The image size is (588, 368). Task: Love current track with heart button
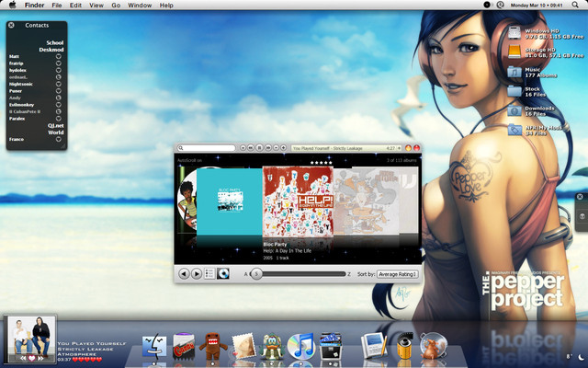(x=31, y=358)
